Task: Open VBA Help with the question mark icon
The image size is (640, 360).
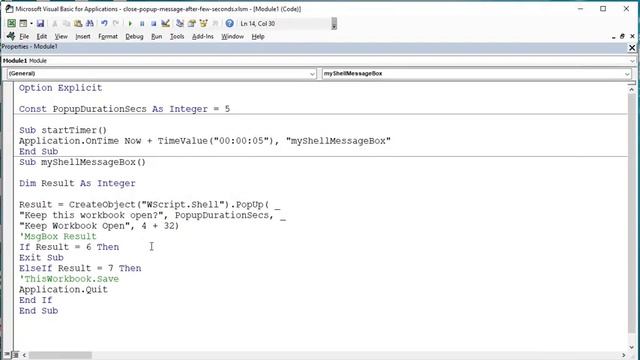Action: click(229, 24)
